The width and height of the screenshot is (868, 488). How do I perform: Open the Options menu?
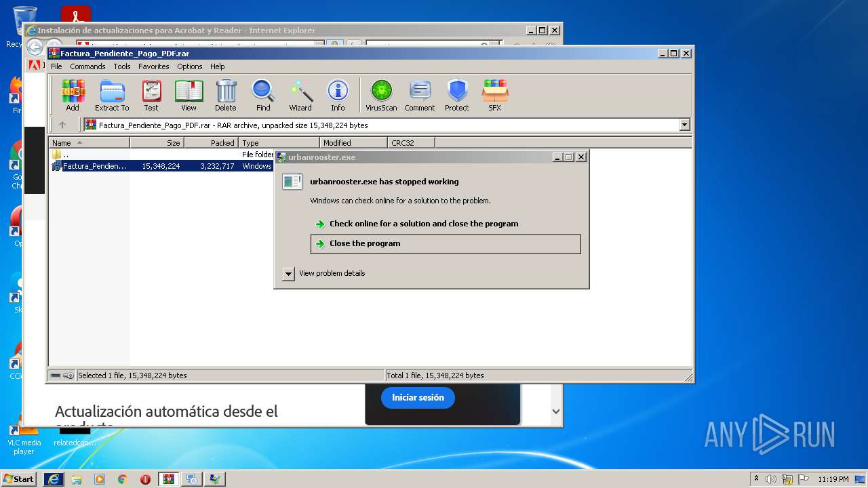point(190,66)
